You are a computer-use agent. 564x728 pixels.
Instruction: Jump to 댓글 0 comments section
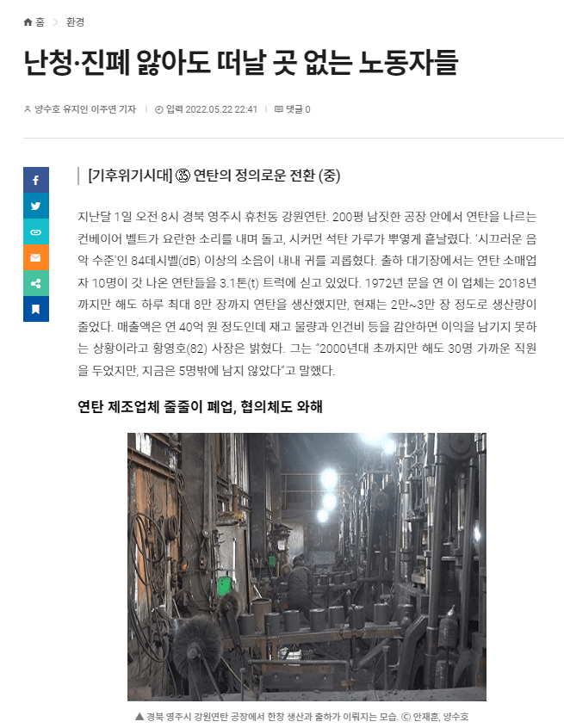(298, 109)
